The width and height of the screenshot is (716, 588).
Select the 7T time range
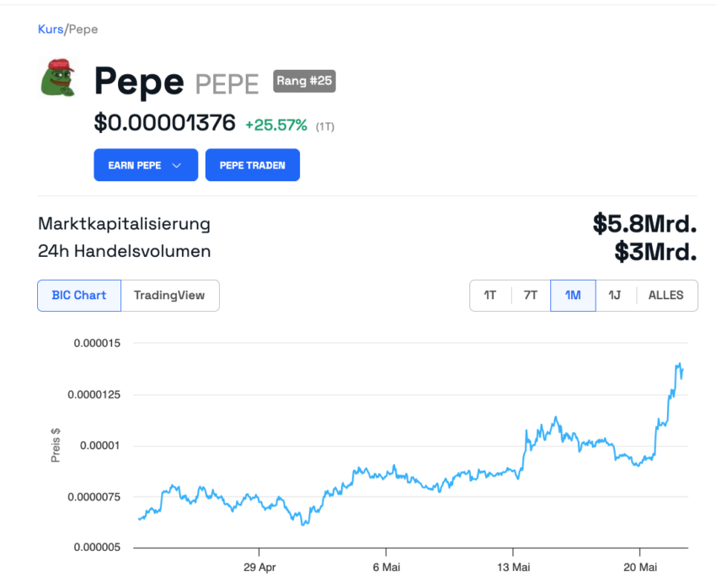pos(531,296)
